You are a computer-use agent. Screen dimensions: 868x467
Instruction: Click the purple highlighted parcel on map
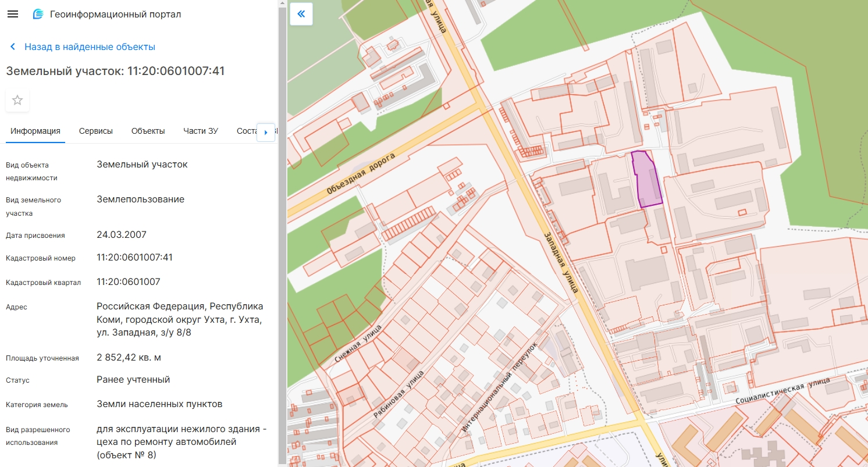pos(648,179)
